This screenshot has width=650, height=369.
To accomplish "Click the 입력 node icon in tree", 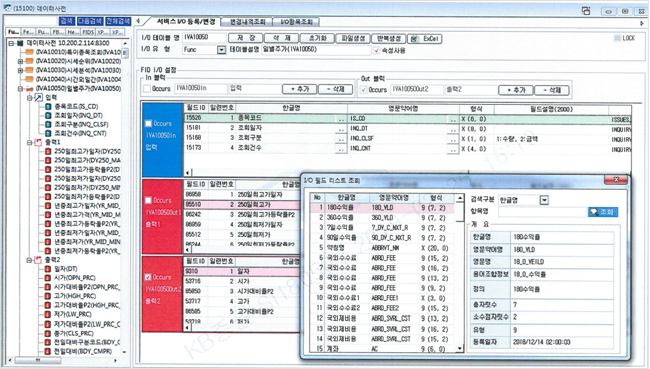I will (x=39, y=98).
